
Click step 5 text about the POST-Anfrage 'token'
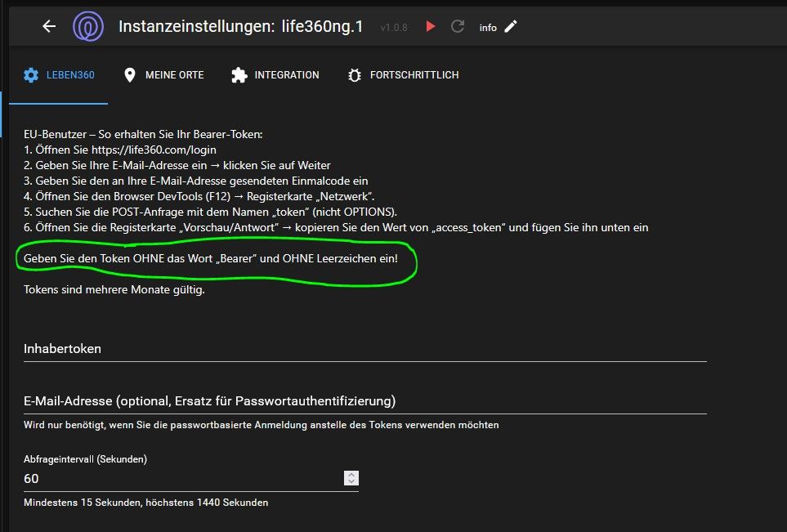point(210,212)
